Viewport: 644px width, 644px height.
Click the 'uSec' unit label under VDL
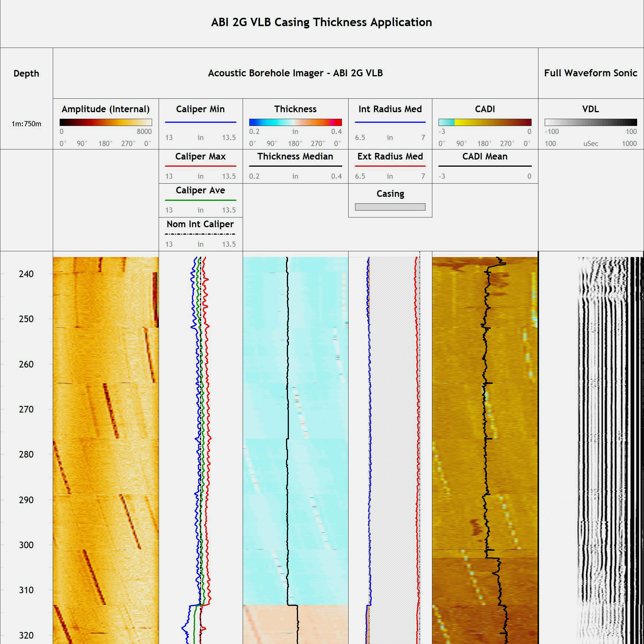(591, 144)
